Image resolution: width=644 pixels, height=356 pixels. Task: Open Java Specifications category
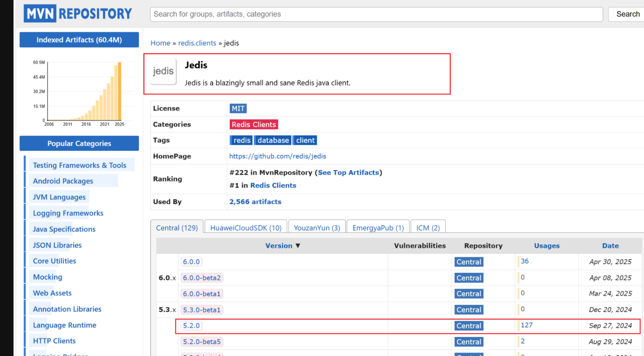(x=64, y=229)
